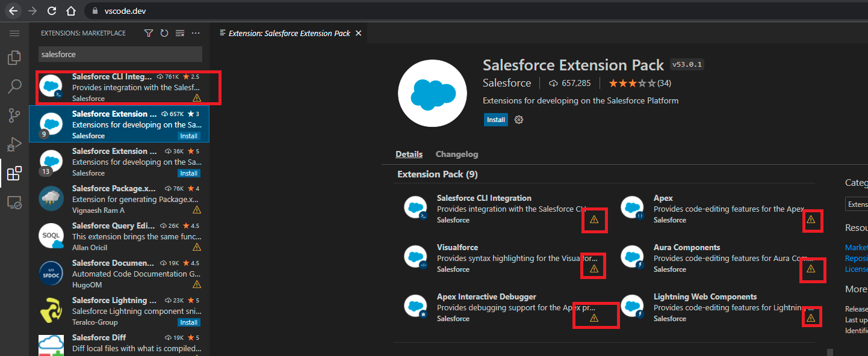Open the Remote Explorer view
The height and width of the screenshot is (356, 868).
coord(14,202)
